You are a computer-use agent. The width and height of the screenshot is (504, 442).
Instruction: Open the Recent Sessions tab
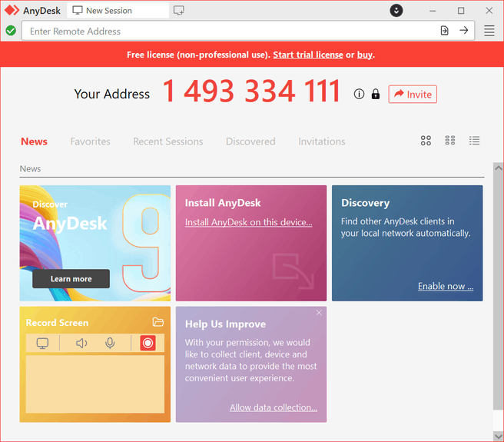(x=168, y=141)
